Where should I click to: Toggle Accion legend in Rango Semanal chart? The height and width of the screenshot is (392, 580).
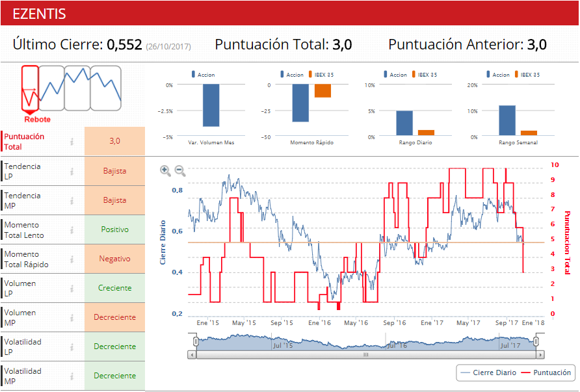(498, 75)
